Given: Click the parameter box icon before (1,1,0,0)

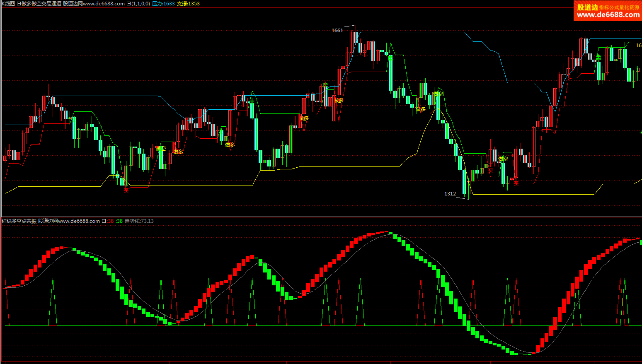Looking at the screenshot, I should [x=128, y=4].
